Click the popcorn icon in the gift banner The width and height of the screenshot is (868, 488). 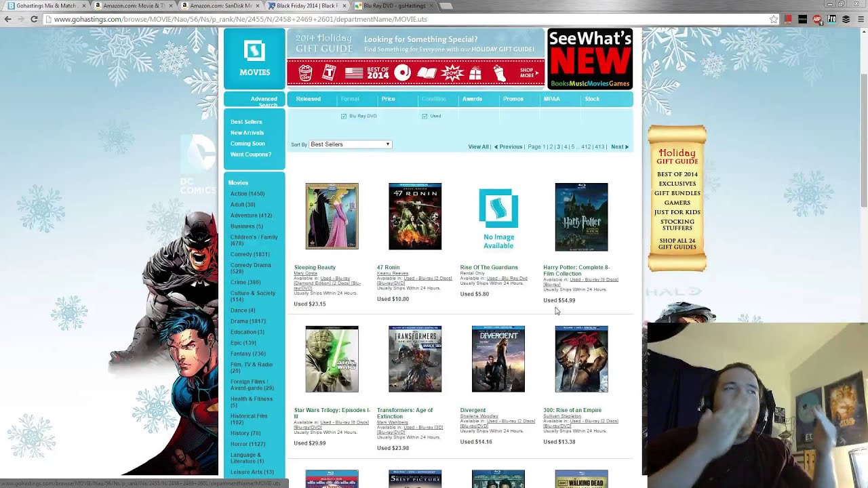coord(305,72)
